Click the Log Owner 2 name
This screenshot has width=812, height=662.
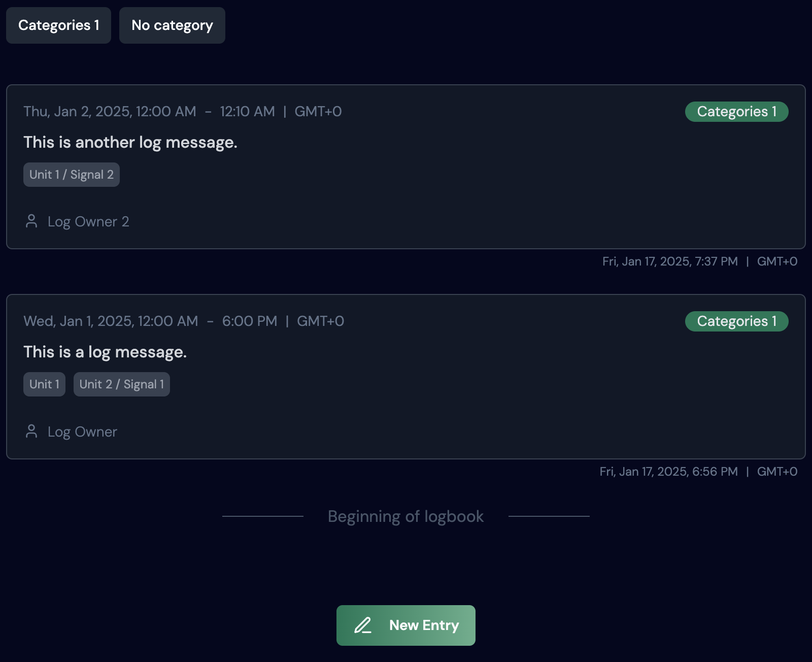[88, 222]
